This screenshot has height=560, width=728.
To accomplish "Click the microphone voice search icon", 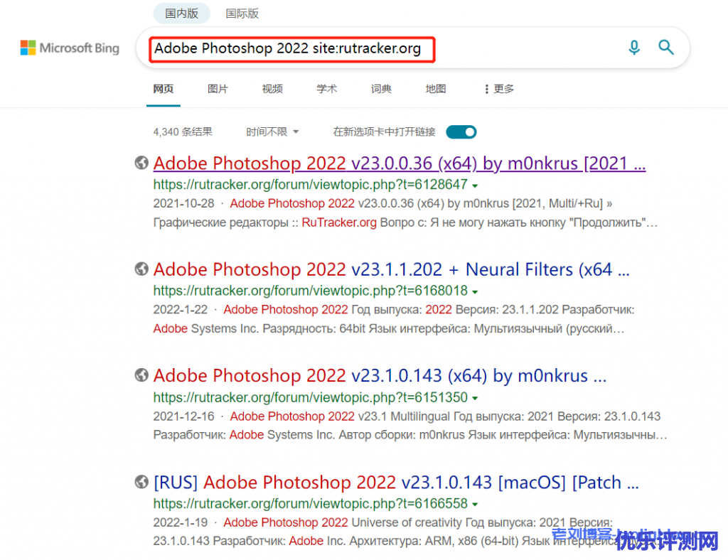I will click(634, 48).
